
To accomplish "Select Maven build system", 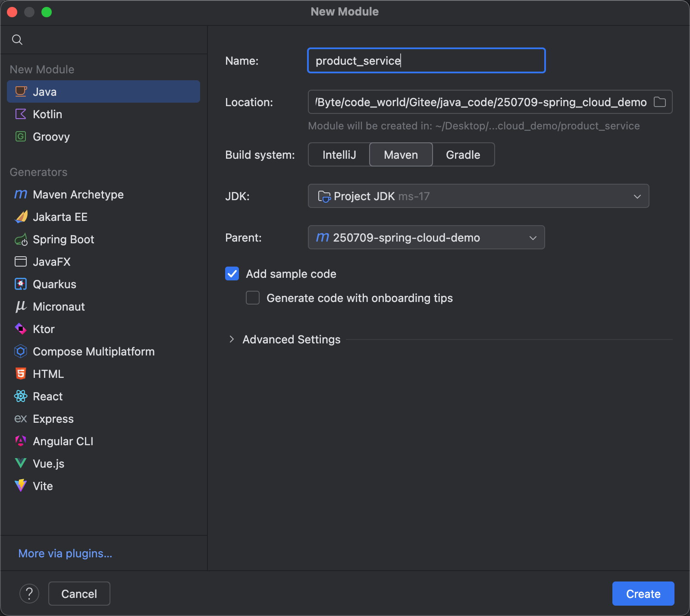I will tap(401, 154).
